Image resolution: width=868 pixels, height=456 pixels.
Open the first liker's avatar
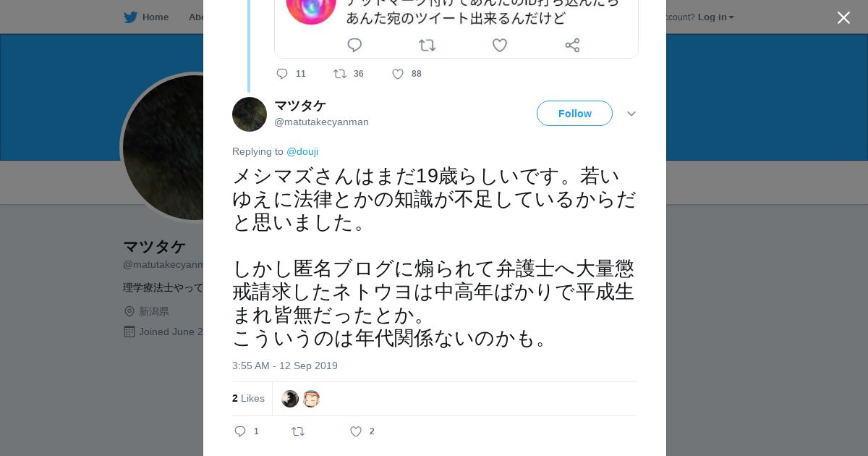pyautogui.click(x=290, y=399)
